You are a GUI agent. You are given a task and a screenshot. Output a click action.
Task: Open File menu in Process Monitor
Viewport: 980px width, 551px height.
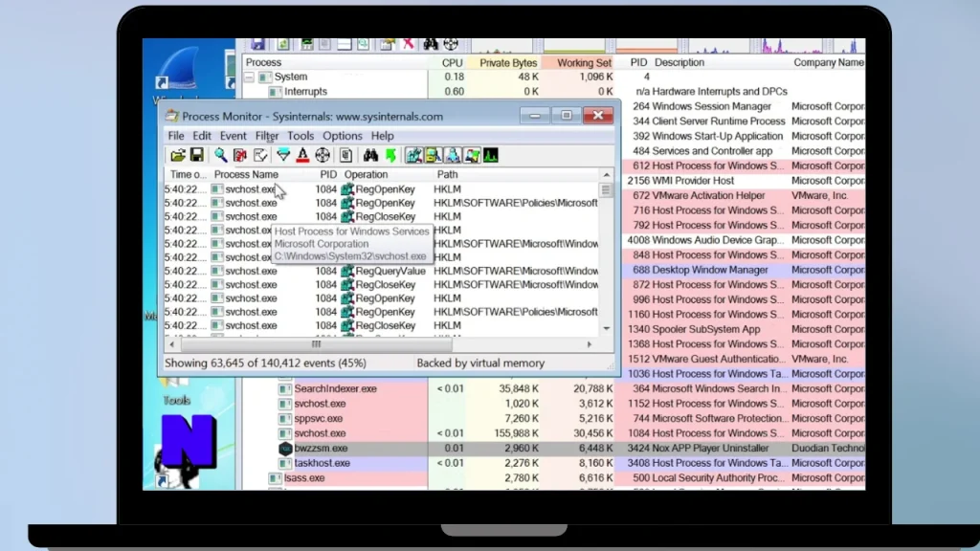pyautogui.click(x=176, y=136)
